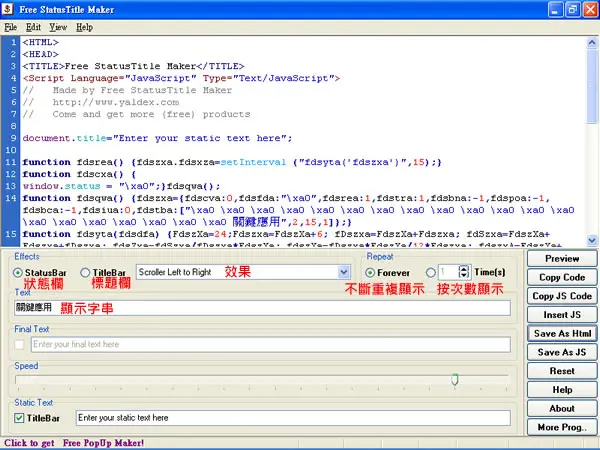Click the static text input field
This screenshot has height=450, width=600.
pyautogui.click(x=293, y=418)
